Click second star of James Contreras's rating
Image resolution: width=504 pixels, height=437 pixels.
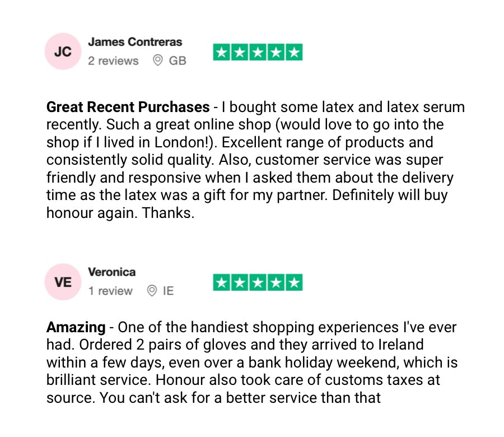point(240,53)
